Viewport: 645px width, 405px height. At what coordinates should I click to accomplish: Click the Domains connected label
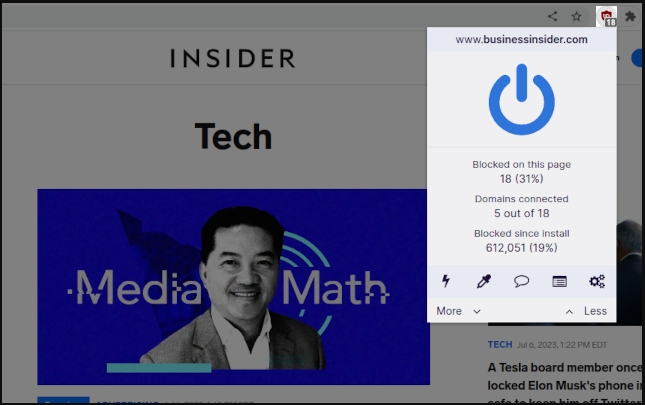click(x=522, y=199)
